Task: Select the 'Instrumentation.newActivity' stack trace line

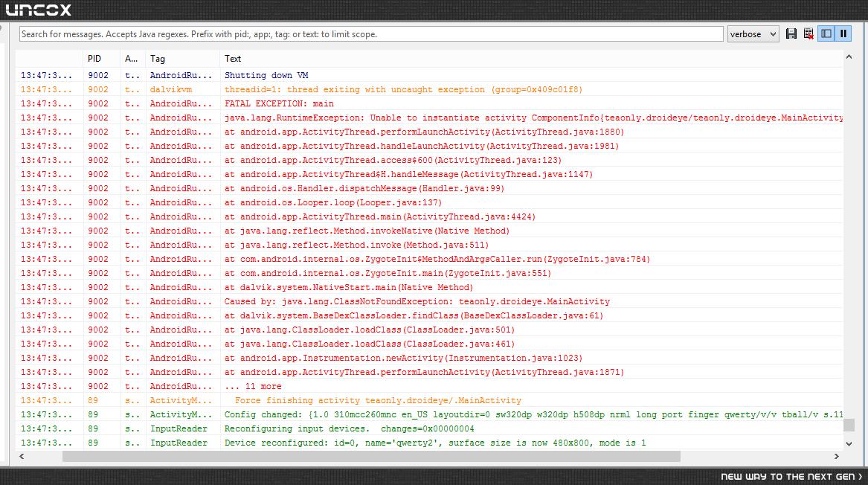Action: coord(429,358)
